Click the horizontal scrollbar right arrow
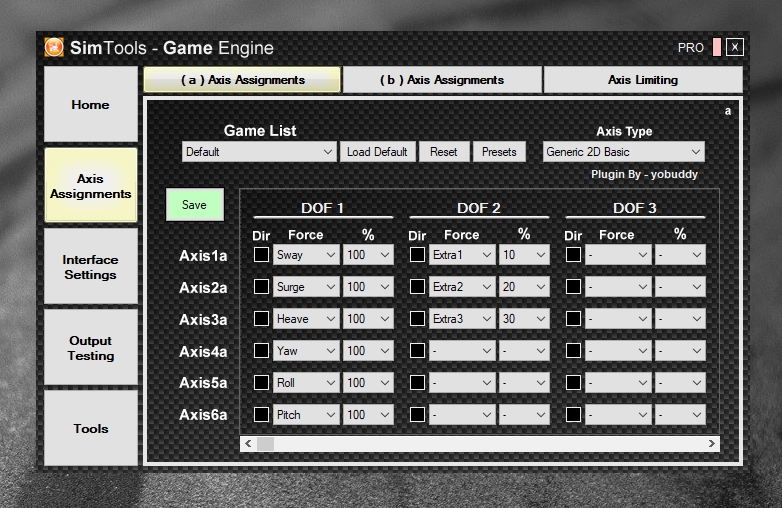The image size is (782, 508). tap(712, 444)
